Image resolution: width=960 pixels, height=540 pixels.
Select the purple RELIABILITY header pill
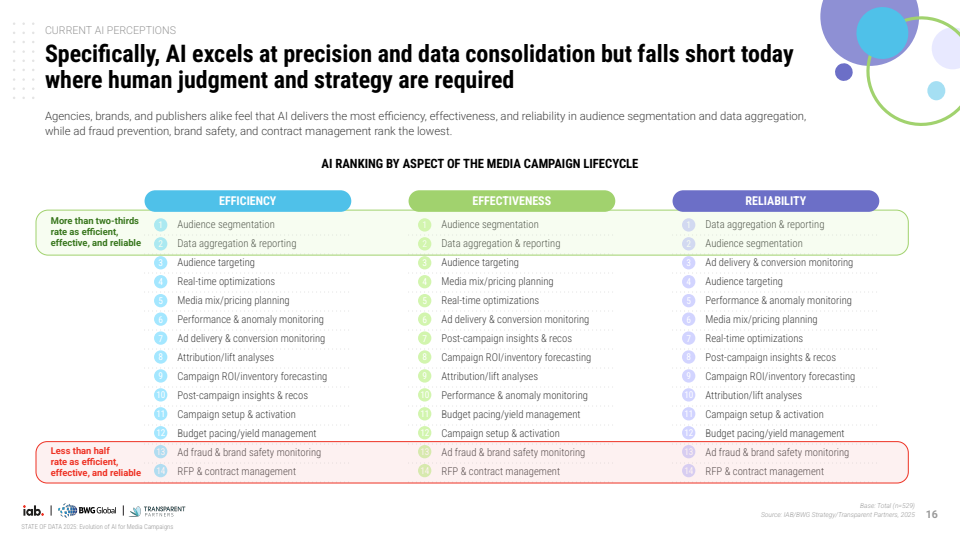click(775, 201)
